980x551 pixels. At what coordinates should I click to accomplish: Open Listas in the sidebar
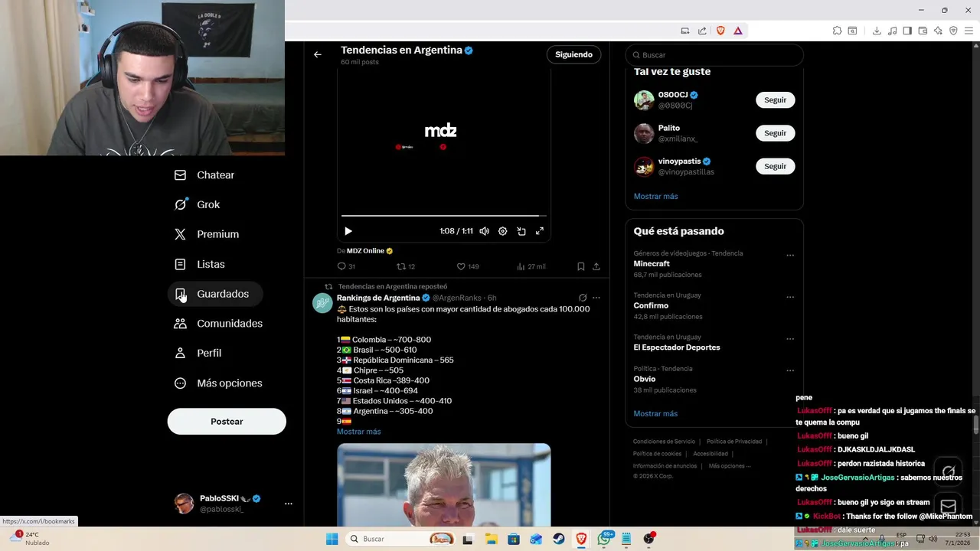click(200, 264)
